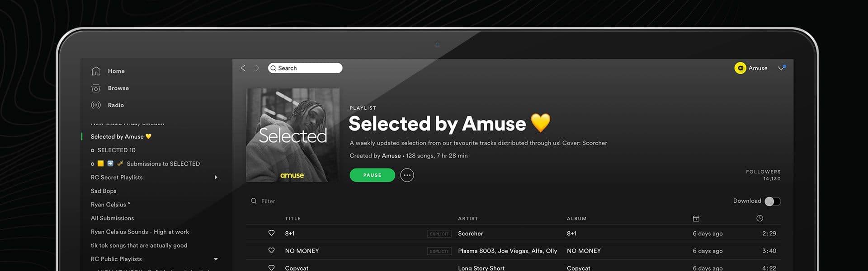Like the song 8+1 with heart icon
This screenshot has width=868, height=271.
click(271, 233)
